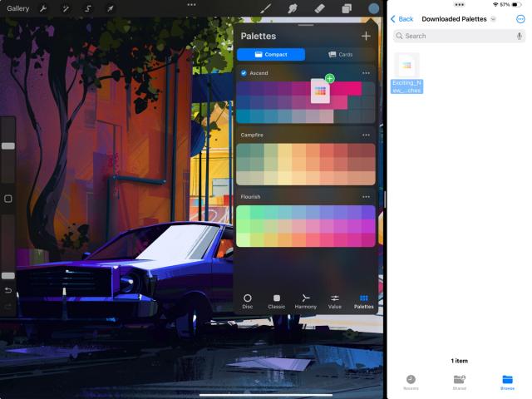Select the Smudge finger tool
The height and width of the screenshot is (399, 532).
[x=293, y=8]
